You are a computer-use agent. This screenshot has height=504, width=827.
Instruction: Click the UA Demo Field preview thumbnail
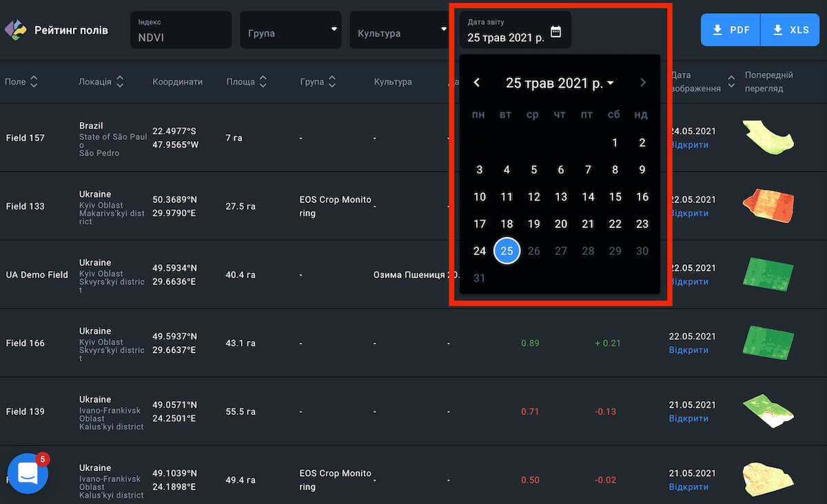click(x=768, y=273)
